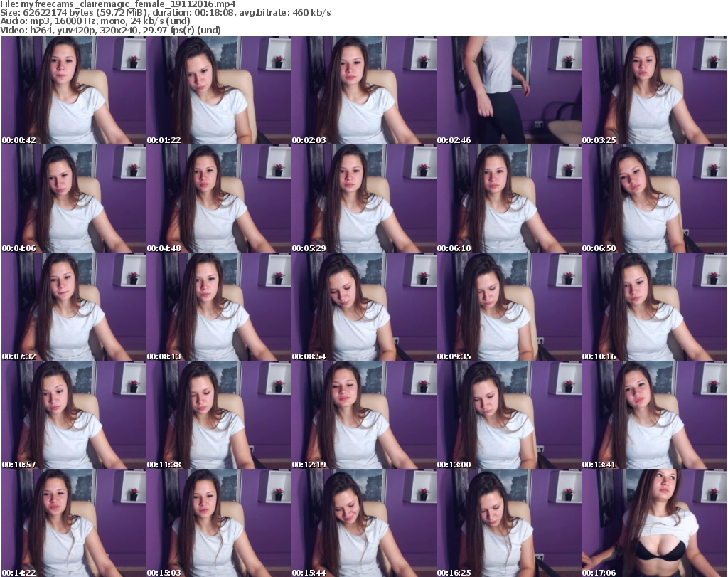Click the 'Video: h264, yuv420p' info line
The height and width of the screenshot is (577, 728).
110,31
